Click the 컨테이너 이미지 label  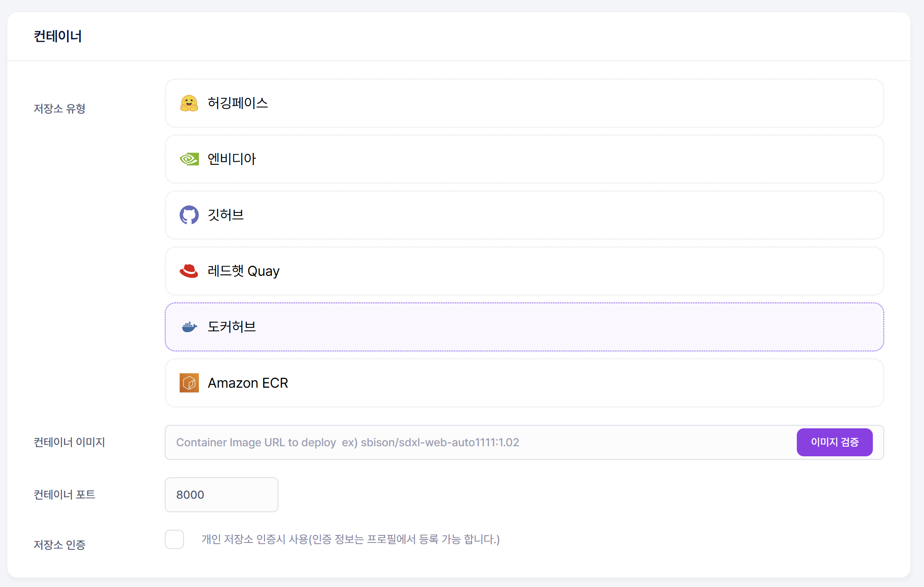point(69,442)
